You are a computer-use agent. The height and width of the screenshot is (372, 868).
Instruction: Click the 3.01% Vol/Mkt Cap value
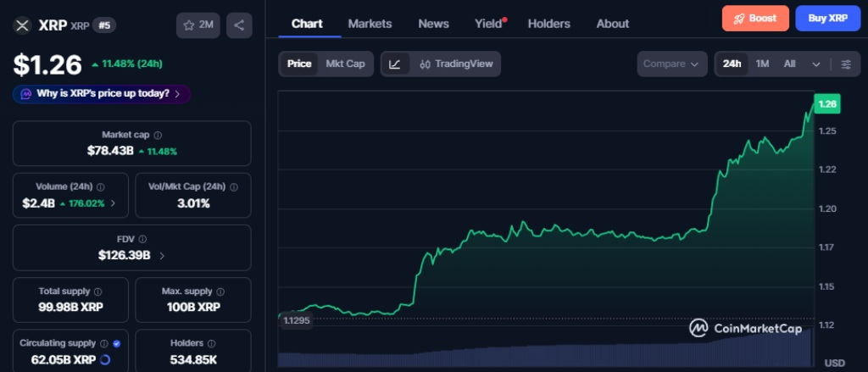point(193,203)
